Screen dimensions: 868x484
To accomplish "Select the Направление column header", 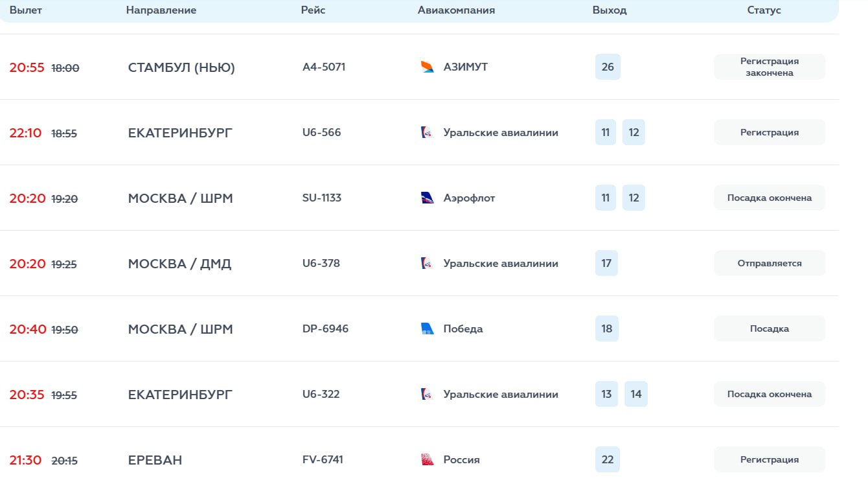I will [161, 10].
